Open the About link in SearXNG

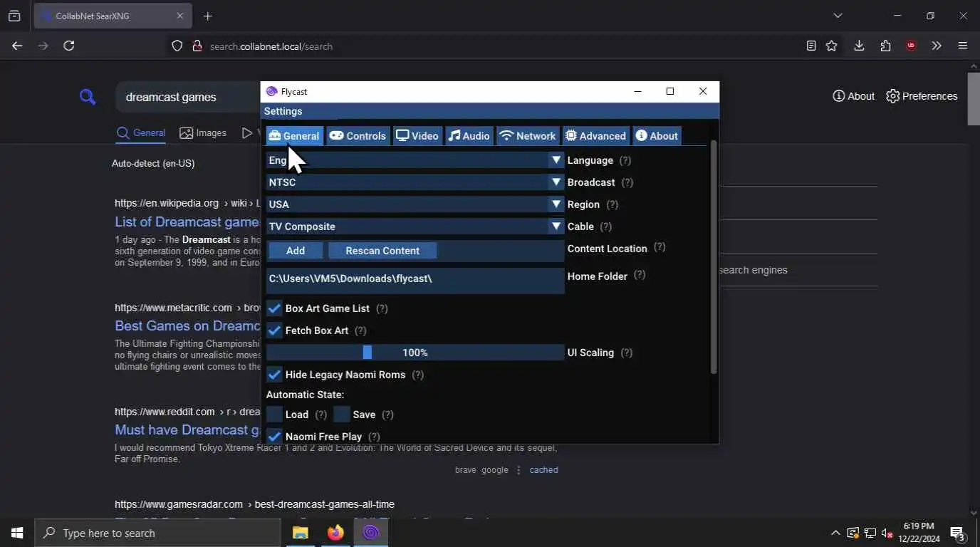[853, 96]
